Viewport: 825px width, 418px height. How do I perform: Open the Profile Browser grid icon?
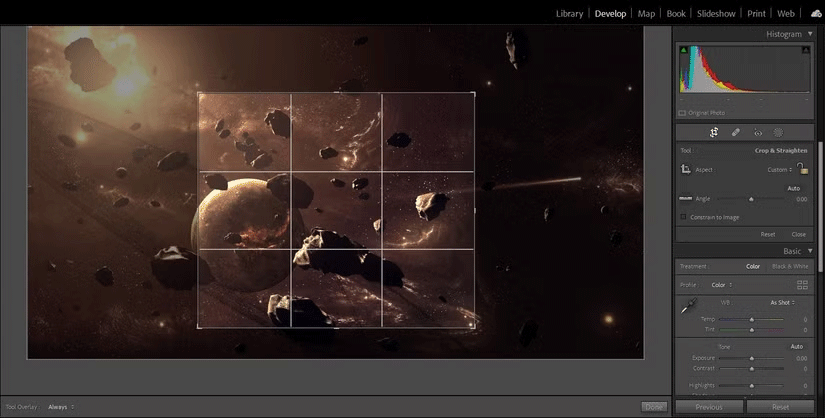802,285
